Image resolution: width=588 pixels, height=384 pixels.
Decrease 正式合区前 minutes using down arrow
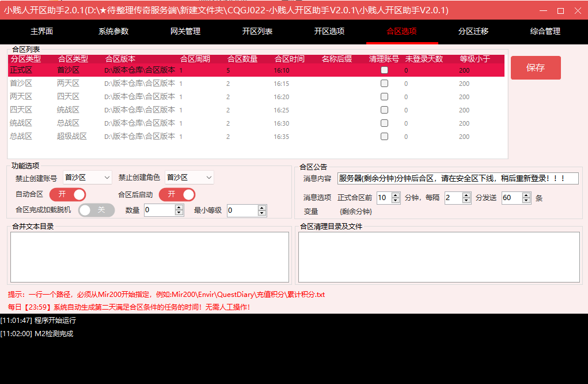(x=396, y=201)
